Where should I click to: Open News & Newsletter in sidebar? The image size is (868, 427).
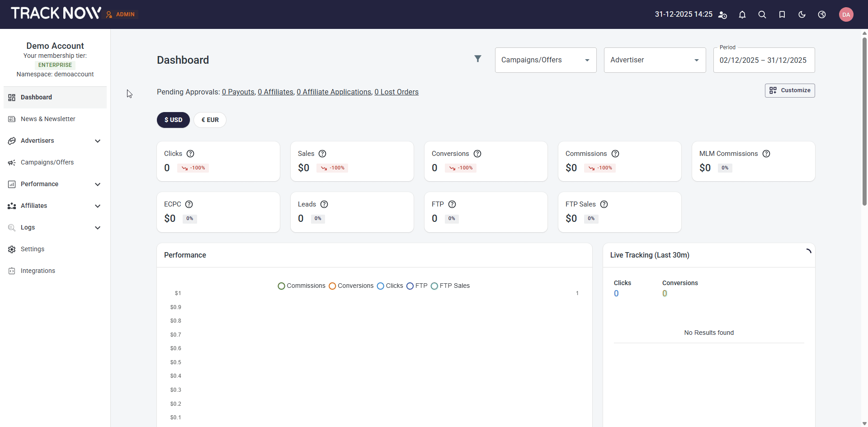click(x=48, y=119)
